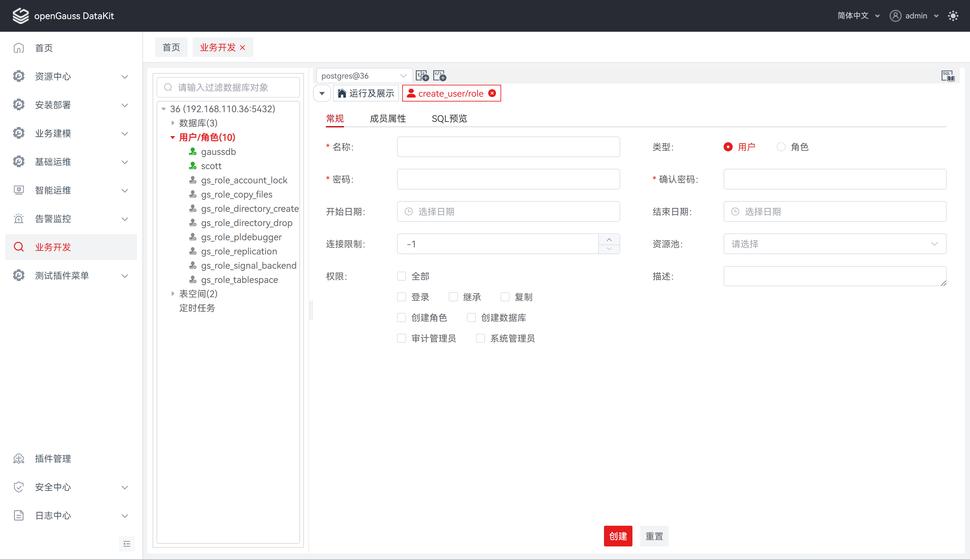Image resolution: width=970 pixels, height=560 pixels.
Task: Open the 资源池 select dropdown
Action: [835, 244]
